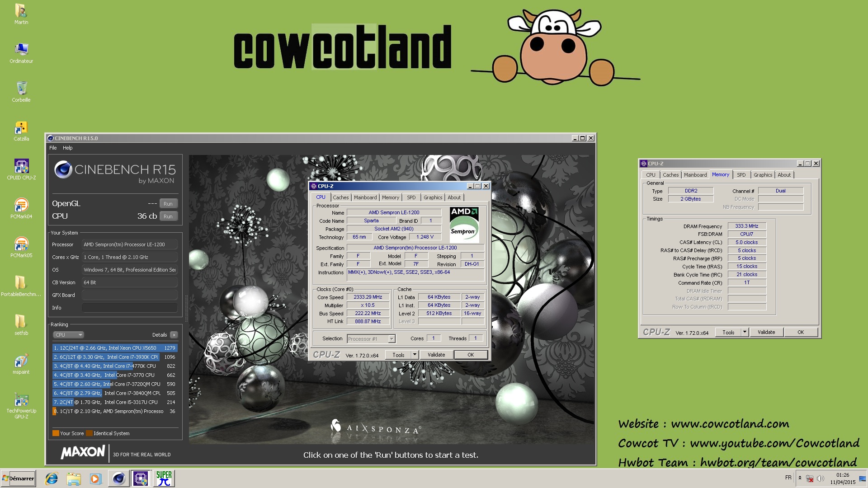
Task: Open the Ordinateur desktop icon
Action: pos(21,53)
